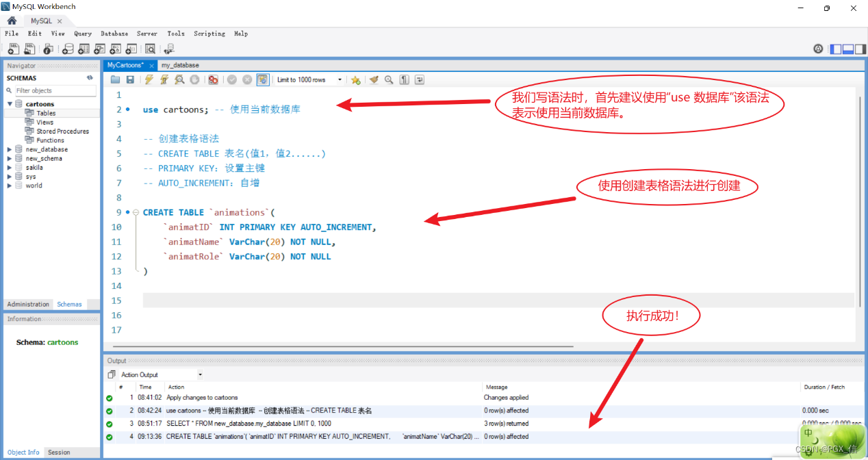Toggle the left sidebar panel visibility
The width and height of the screenshot is (868, 460).
[836, 49]
